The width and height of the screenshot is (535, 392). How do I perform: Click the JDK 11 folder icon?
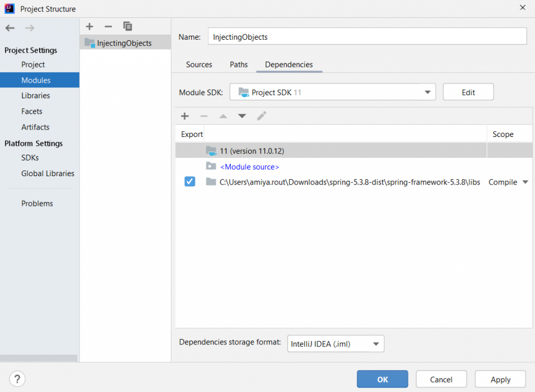tap(211, 151)
